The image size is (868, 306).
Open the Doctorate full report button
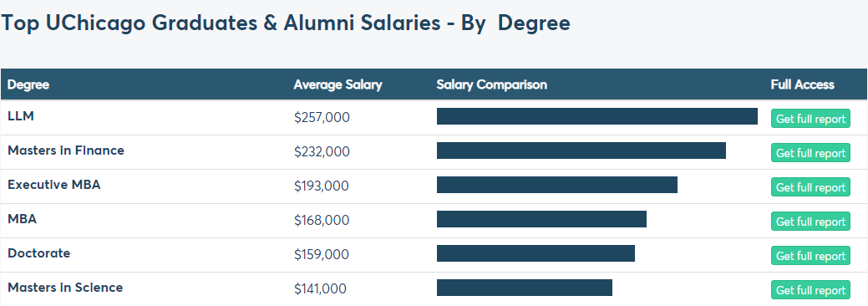[810, 256]
